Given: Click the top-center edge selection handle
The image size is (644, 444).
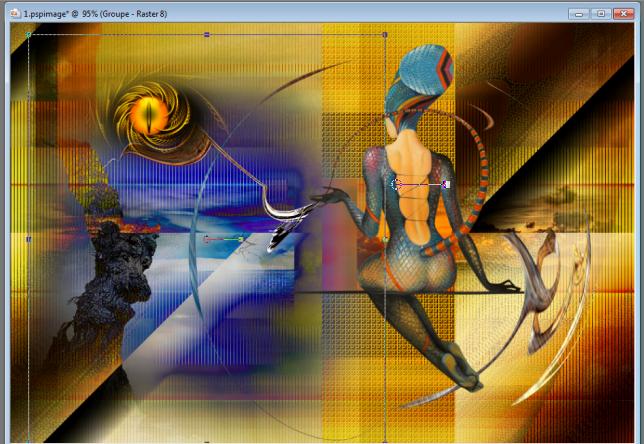Looking at the screenshot, I should 207,35.
